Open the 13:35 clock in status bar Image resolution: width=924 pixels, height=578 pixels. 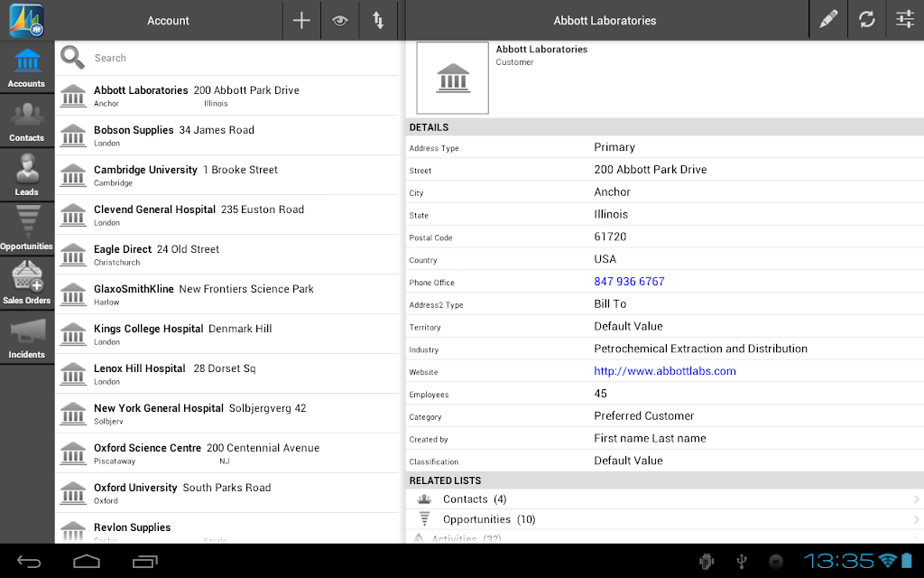coord(838,560)
